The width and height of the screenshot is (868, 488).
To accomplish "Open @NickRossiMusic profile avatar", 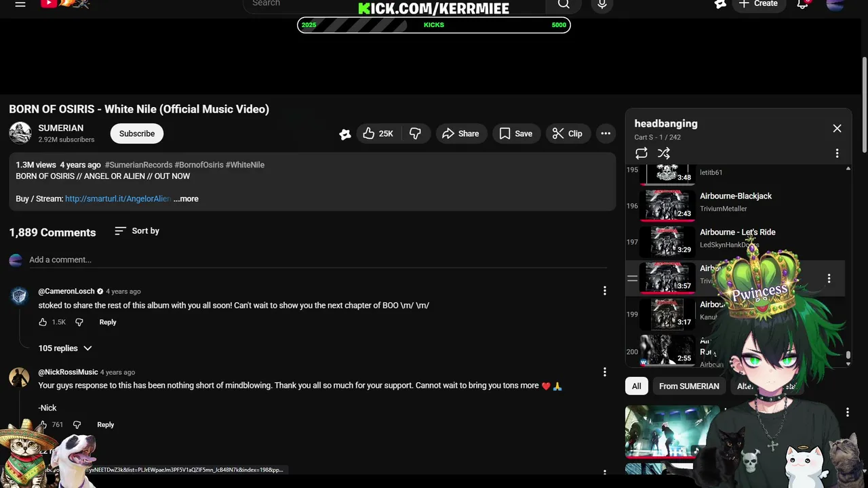I will (19, 377).
